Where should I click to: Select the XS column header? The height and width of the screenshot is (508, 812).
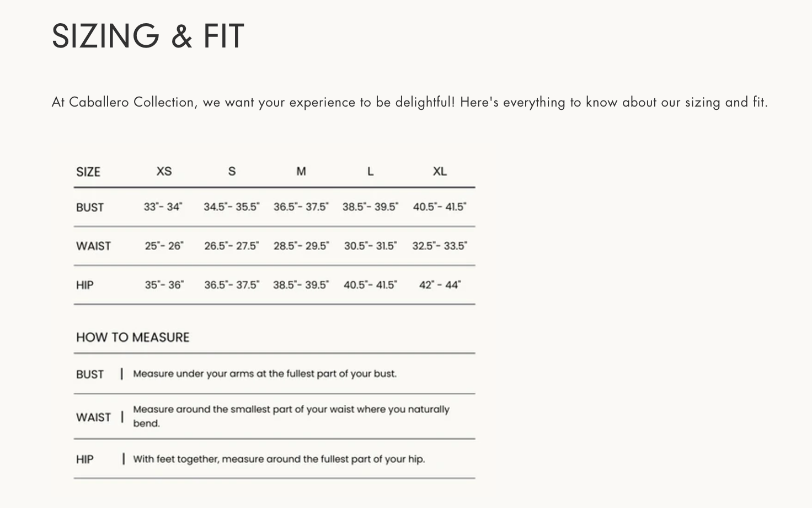pos(164,171)
